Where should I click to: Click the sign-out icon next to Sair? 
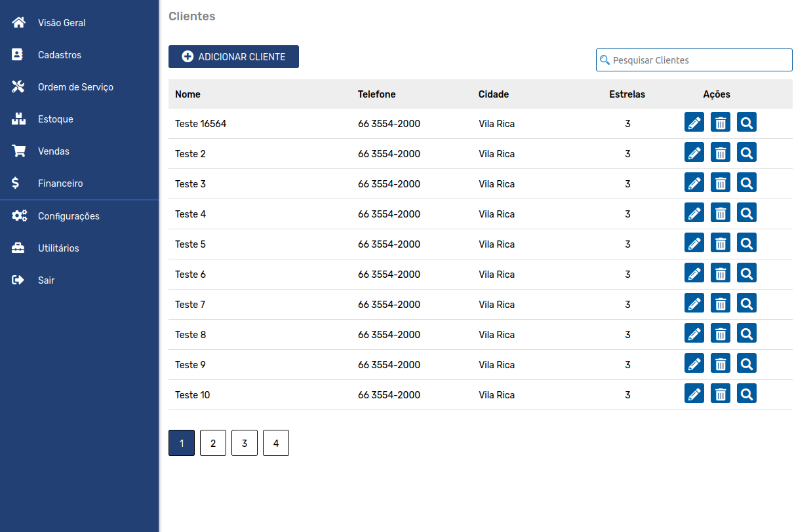(x=19, y=280)
